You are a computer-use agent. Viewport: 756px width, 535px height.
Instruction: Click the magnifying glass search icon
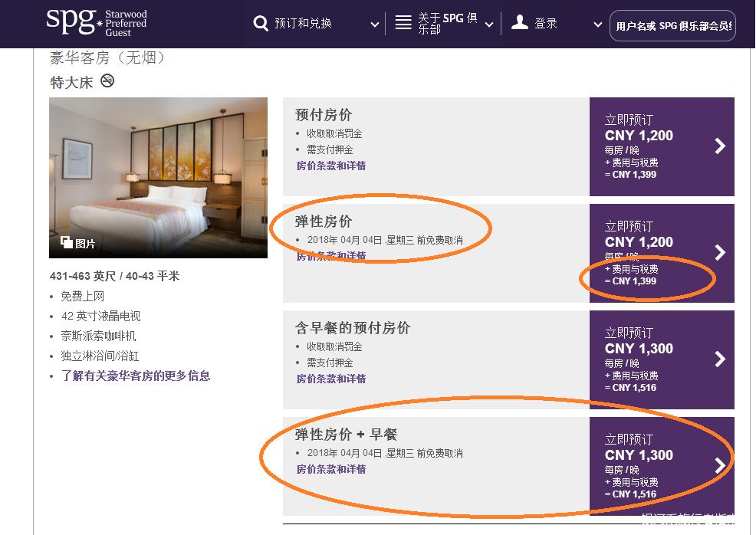(261, 22)
